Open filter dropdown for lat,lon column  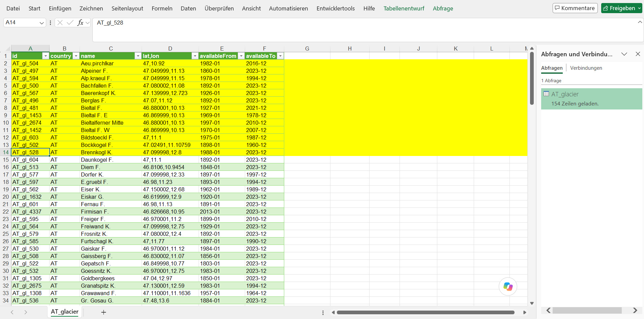(x=195, y=56)
